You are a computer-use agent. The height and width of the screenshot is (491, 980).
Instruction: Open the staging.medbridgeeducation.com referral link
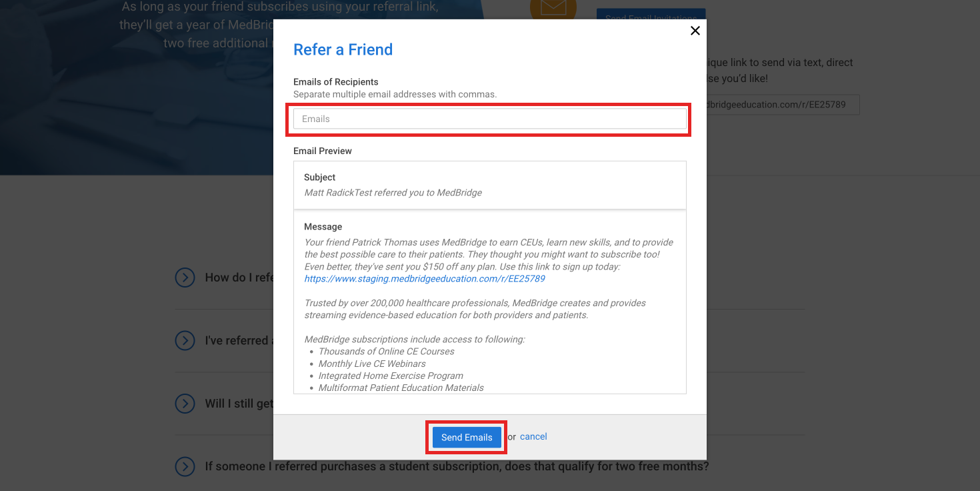[425, 278]
